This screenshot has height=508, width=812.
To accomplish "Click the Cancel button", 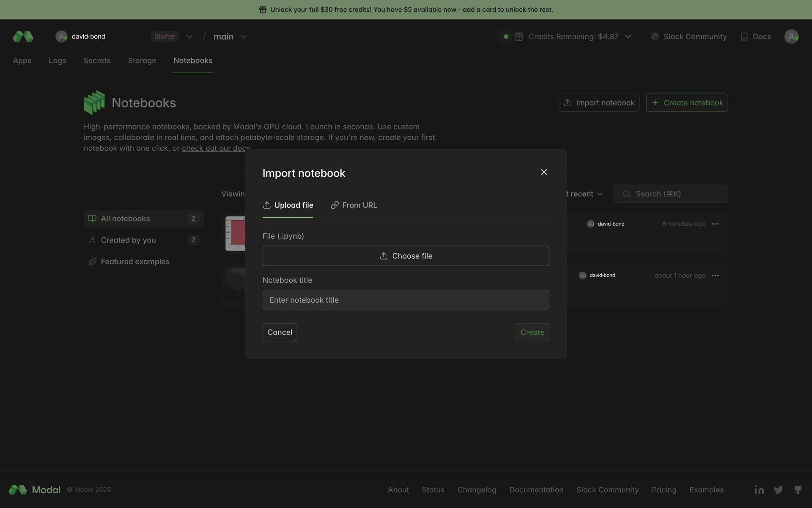I will pos(280,332).
